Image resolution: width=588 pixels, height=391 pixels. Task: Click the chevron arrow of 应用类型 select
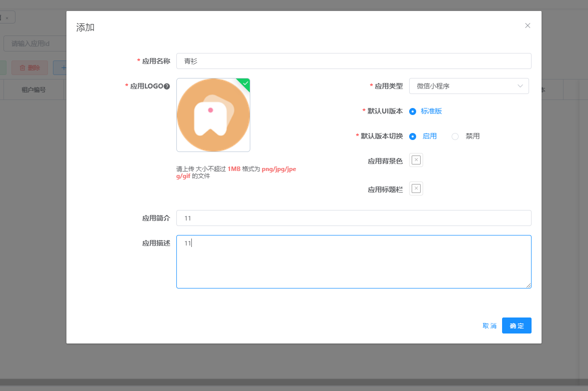520,86
